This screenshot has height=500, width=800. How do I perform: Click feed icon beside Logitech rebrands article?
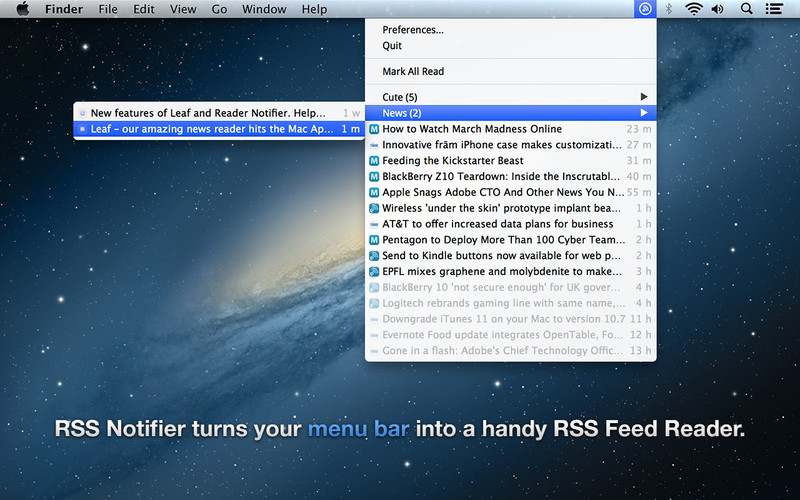[x=374, y=303]
